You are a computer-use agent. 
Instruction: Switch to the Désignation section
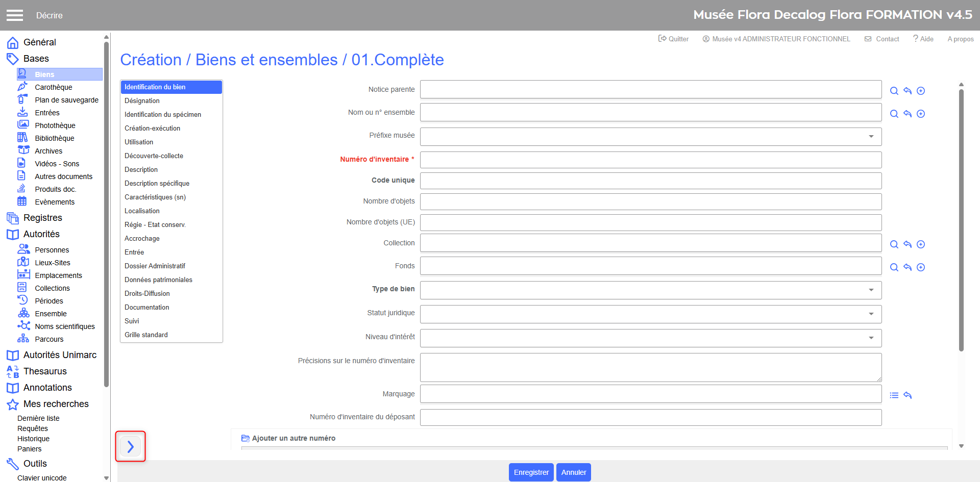pyautogui.click(x=142, y=101)
